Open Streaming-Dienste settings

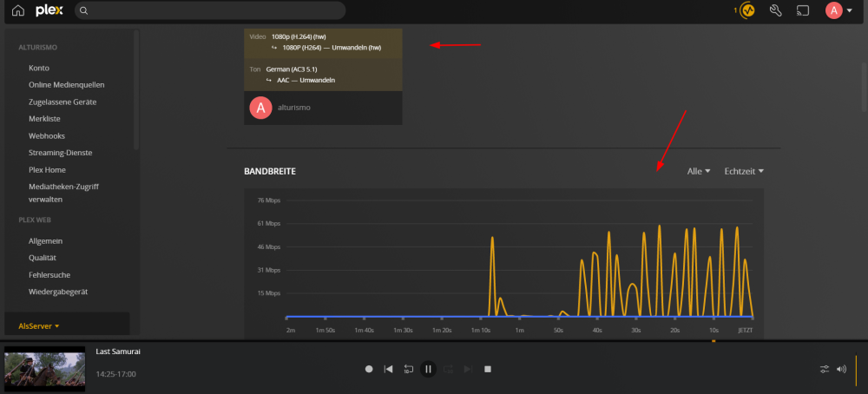[x=61, y=152]
